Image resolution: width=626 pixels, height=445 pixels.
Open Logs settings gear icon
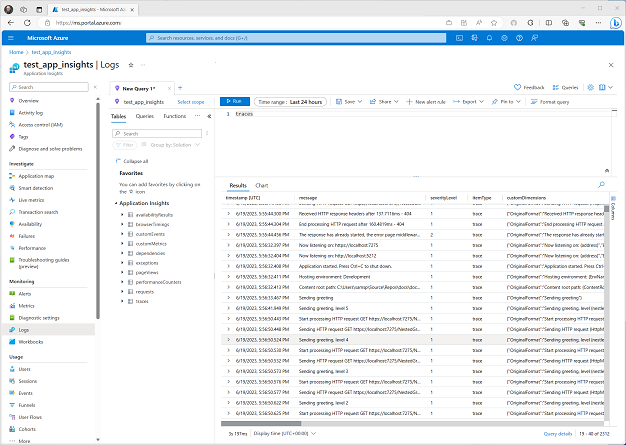(590, 87)
